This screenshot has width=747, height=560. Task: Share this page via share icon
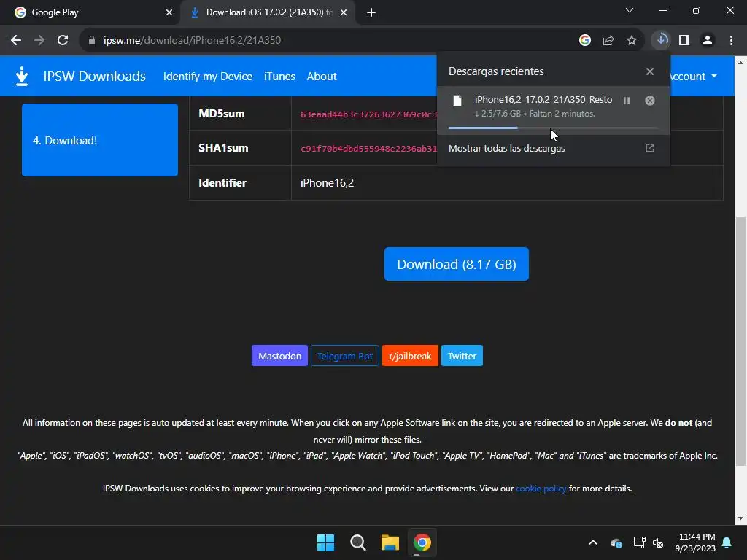point(608,41)
